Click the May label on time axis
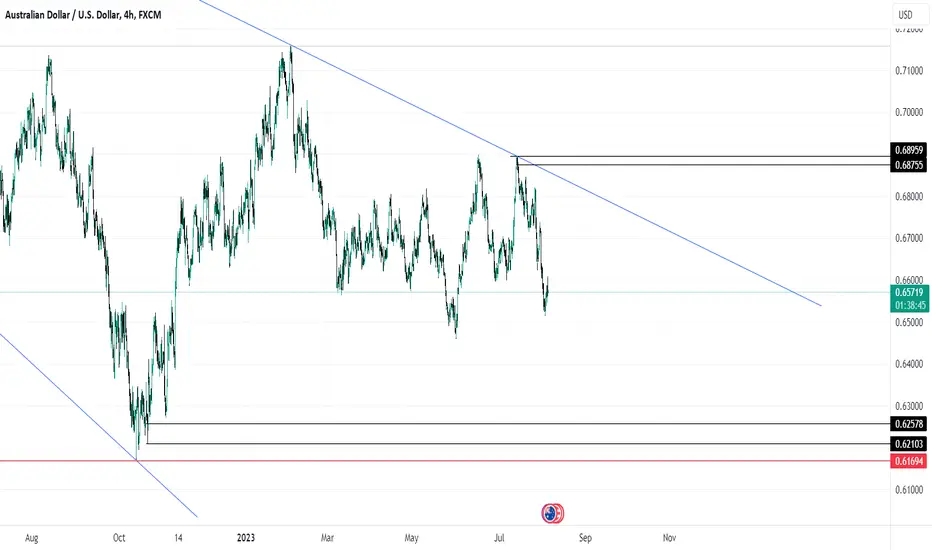932x550 pixels. [411, 538]
